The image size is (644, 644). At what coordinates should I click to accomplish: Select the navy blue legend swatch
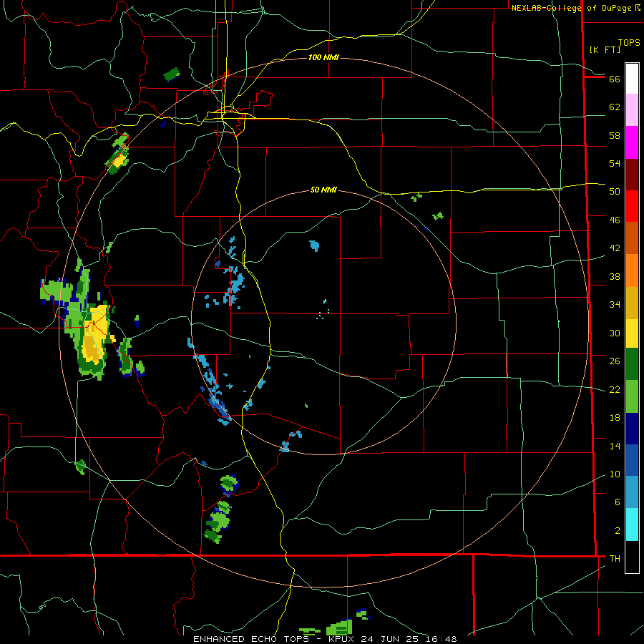632,429
